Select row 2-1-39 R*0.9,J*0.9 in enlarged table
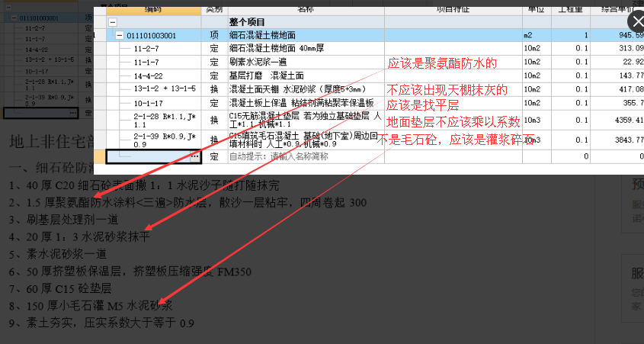The width and height of the screenshot is (644, 344). (x=154, y=140)
